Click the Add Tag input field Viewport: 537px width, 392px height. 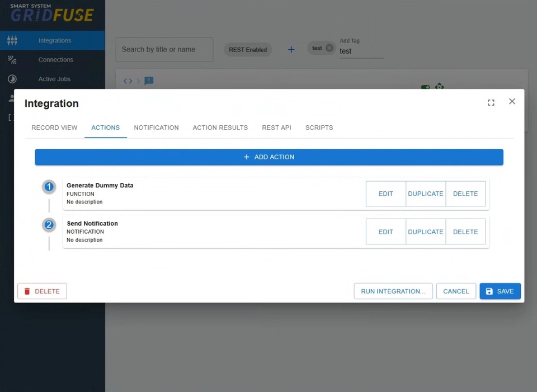(361, 51)
